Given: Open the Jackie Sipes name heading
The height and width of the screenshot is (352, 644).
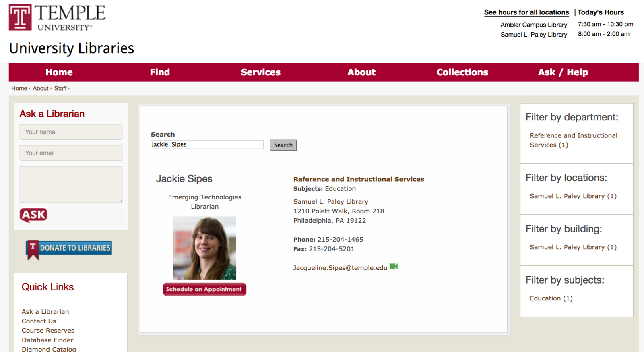Looking at the screenshot, I should point(184,179).
